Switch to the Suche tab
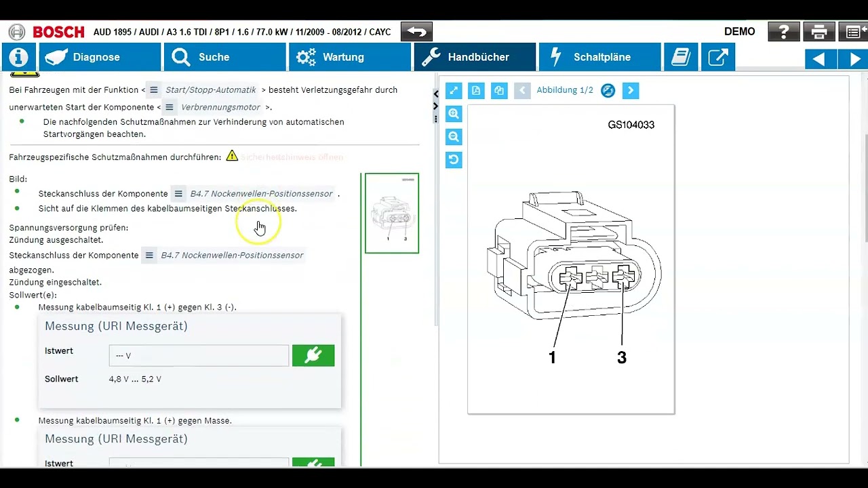Image resolution: width=868 pixels, height=488 pixels. tap(225, 57)
